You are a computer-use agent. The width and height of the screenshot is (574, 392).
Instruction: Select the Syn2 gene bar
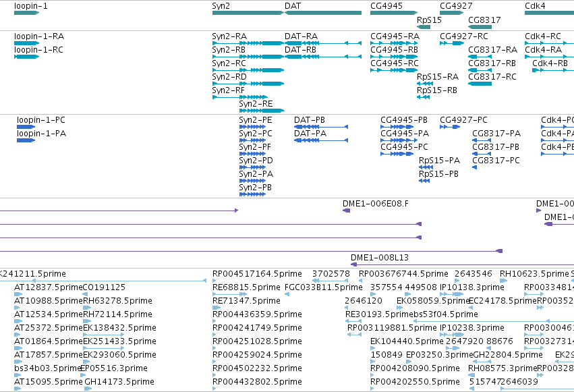(248, 13)
